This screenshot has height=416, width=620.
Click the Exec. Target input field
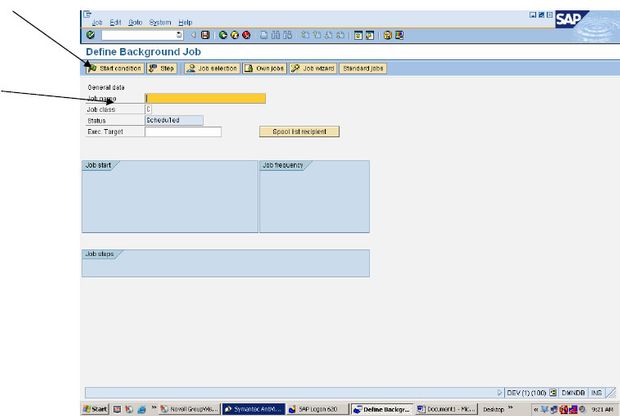tap(183, 132)
